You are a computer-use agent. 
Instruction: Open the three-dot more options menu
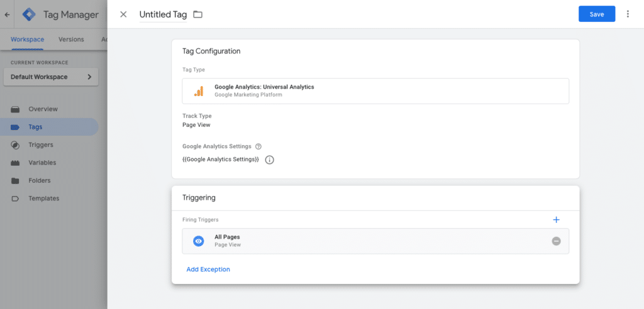(628, 14)
